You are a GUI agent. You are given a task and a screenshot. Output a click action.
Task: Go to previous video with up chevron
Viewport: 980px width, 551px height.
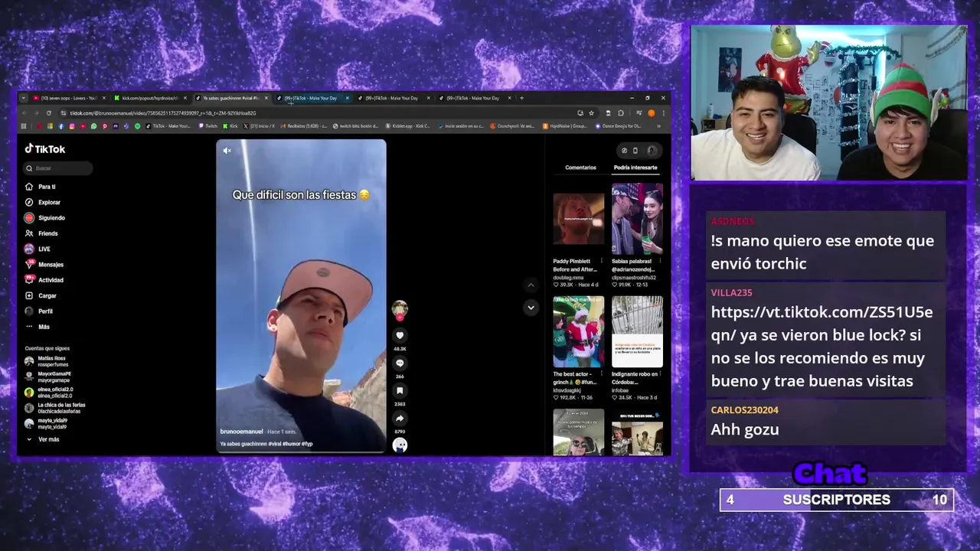[x=531, y=285]
